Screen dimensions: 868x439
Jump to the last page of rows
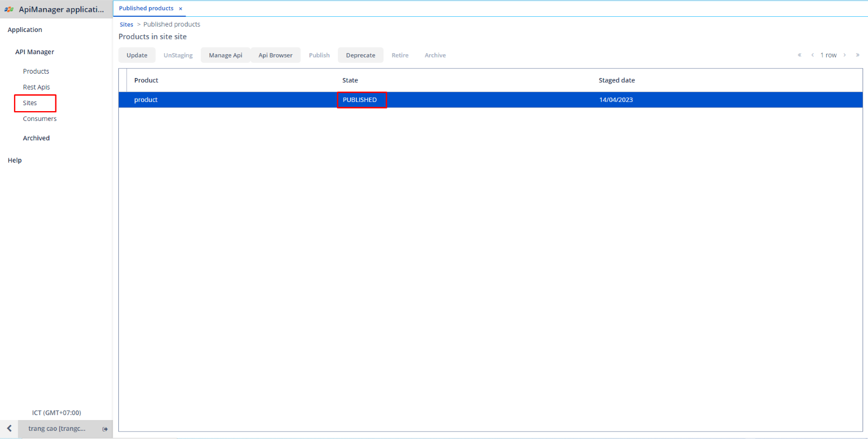(857, 55)
